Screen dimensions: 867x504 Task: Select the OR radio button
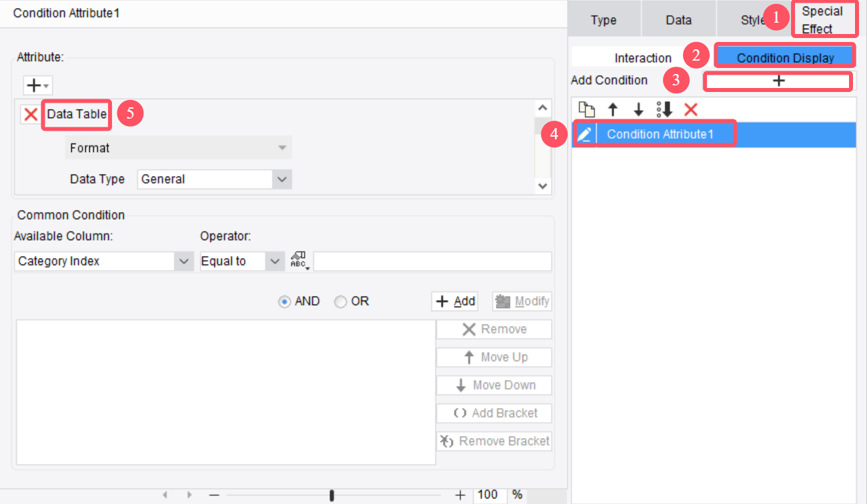[341, 301]
